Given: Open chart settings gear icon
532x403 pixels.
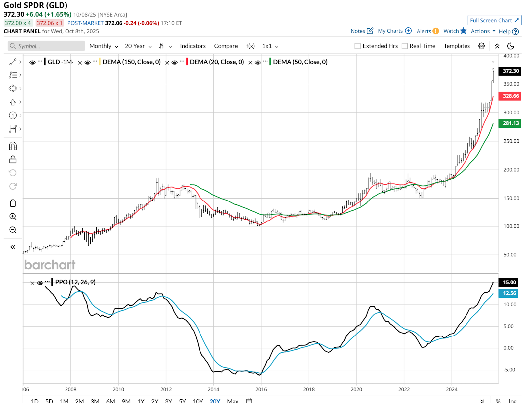Looking at the screenshot, I should click(x=481, y=46).
